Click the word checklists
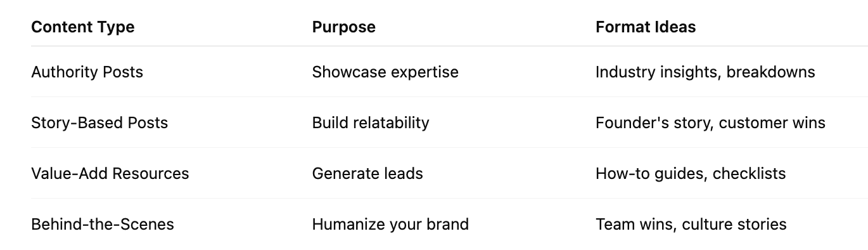This screenshot has width=868, height=250. [750, 173]
